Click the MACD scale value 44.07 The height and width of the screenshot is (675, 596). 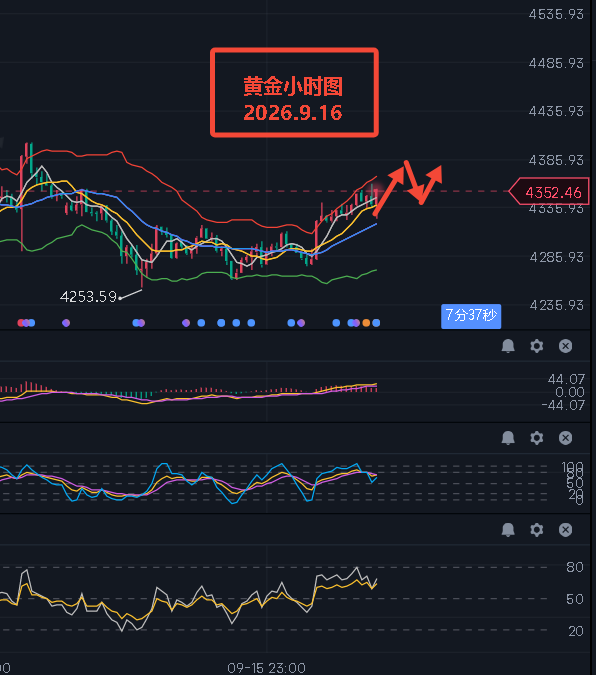pos(566,379)
